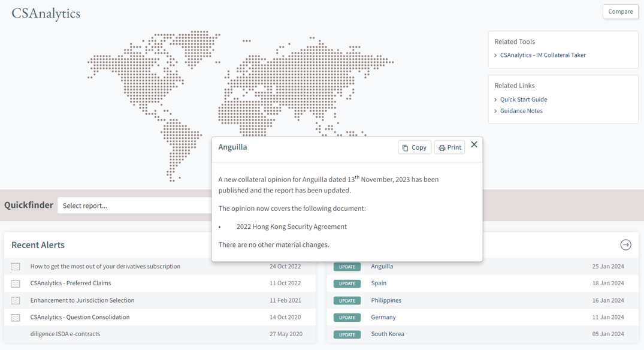Open the South Korea update entry

pyautogui.click(x=388, y=334)
